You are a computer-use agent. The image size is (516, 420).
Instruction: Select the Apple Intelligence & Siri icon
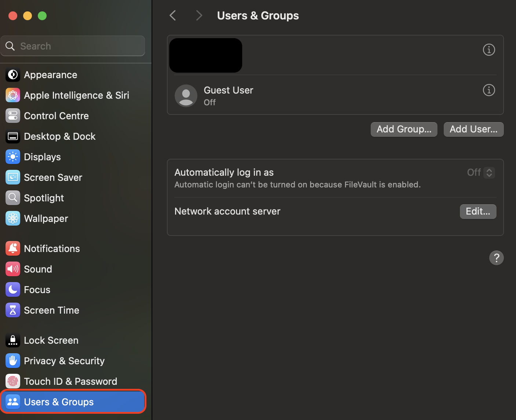pyautogui.click(x=12, y=95)
